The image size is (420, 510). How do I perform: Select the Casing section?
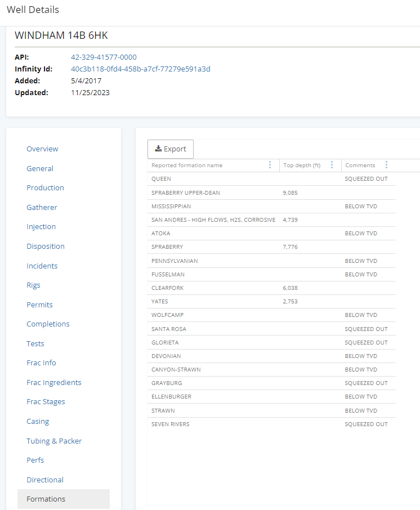pos(38,421)
